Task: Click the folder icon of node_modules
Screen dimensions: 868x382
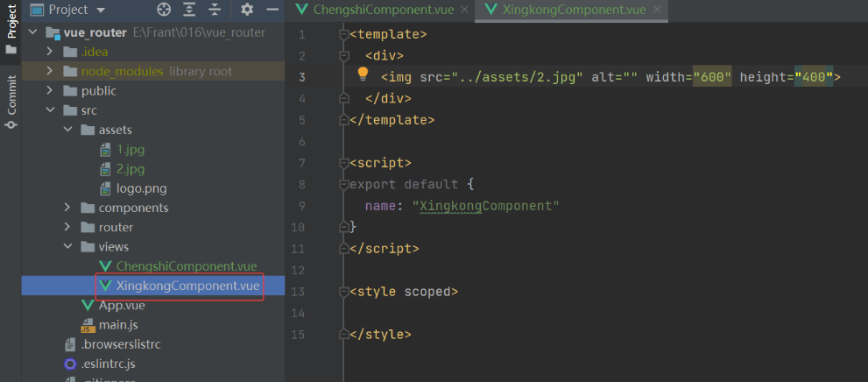Action: pos(70,72)
